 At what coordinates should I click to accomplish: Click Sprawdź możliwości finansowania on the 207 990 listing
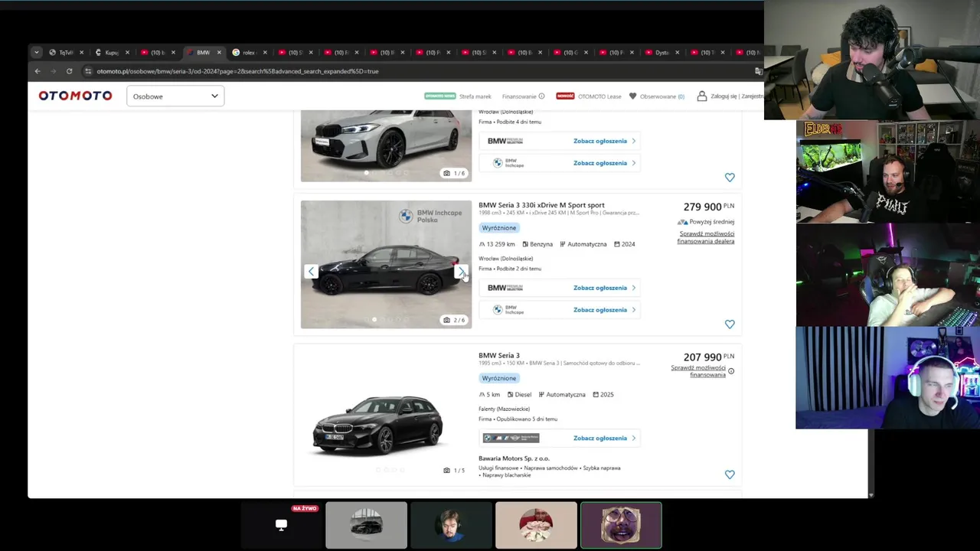[698, 371]
